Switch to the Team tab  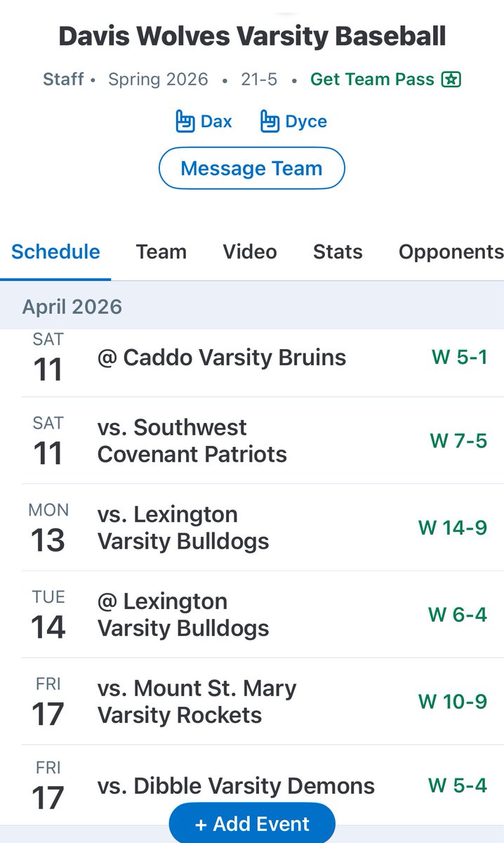[161, 251]
